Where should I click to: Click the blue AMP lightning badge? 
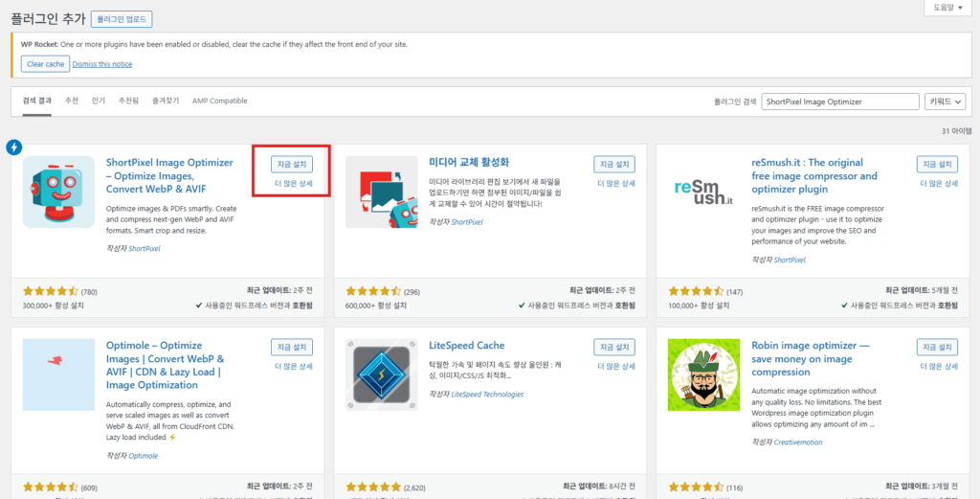coord(13,147)
